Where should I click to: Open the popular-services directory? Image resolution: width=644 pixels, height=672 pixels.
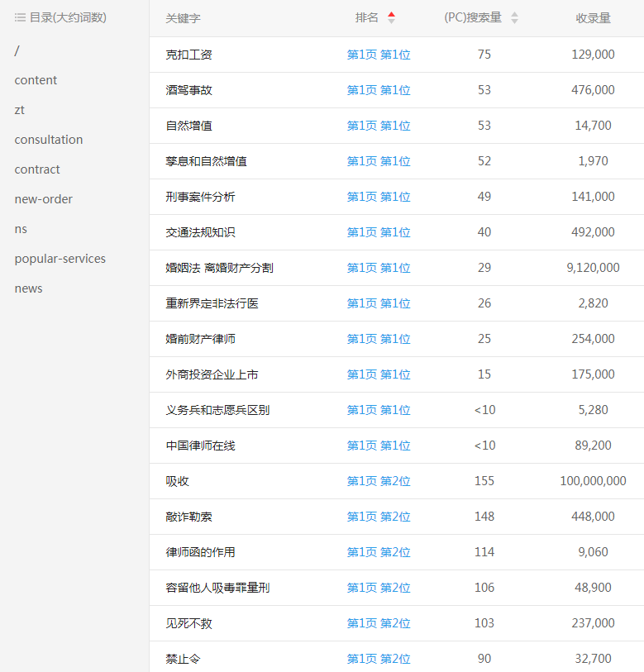coord(60,259)
